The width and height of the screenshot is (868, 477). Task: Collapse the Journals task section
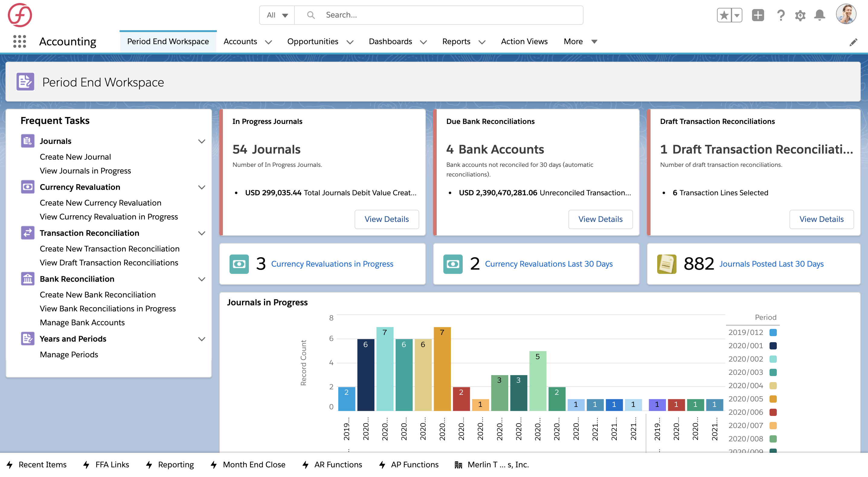pyautogui.click(x=201, y=141)
